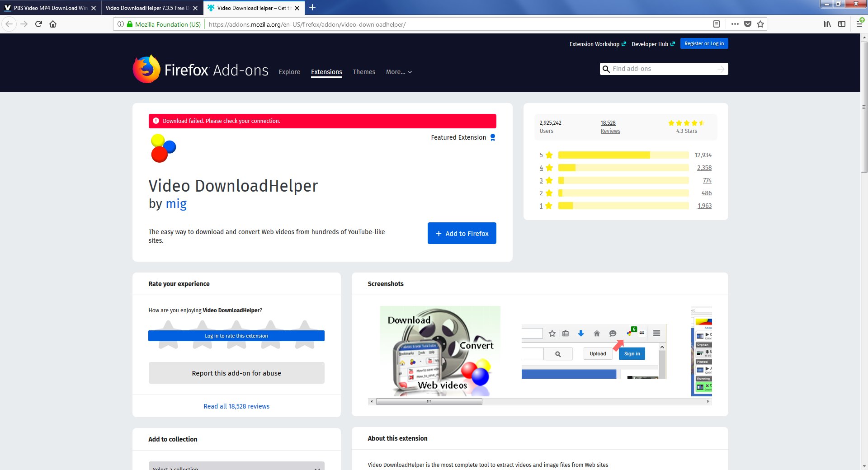This screenshot has width=868, height=470.
Task: Open the Library icon in toolbar
Action: [827, 24]
